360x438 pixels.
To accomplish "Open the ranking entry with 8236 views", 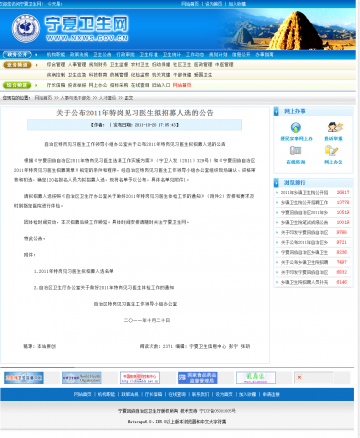I will (304, 252).
